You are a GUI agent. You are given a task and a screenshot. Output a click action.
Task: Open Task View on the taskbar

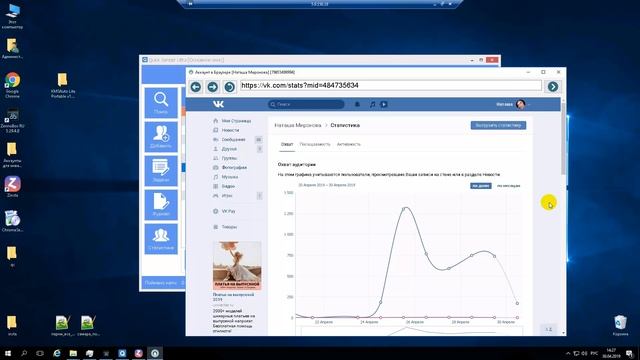(40, 353)
